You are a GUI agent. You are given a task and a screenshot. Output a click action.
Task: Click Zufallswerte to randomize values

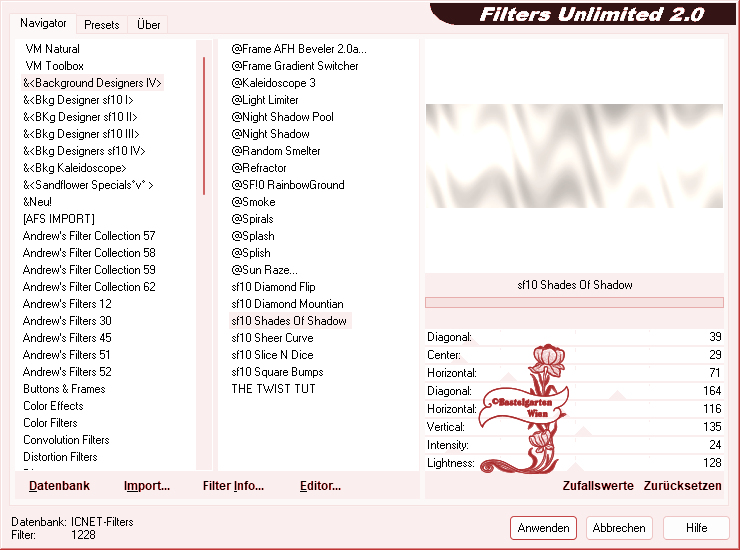coord(598,486)
